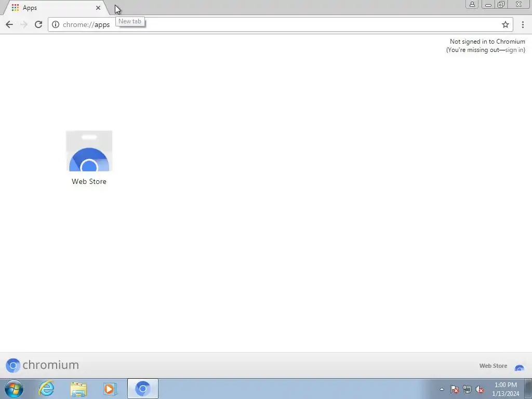532x399 pixels.
Task: Click the Chromium logo in the footer
Action: click(x=42, y=365)
